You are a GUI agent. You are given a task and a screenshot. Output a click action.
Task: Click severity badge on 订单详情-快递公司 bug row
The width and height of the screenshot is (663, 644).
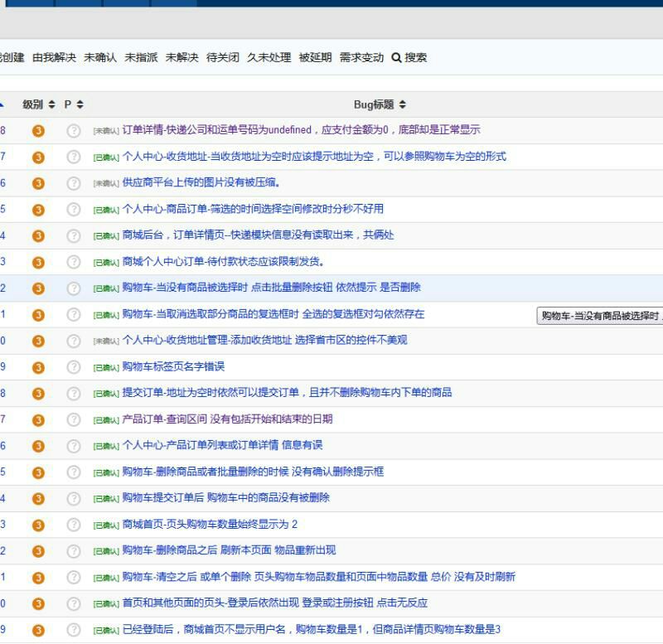coord(38,131)
